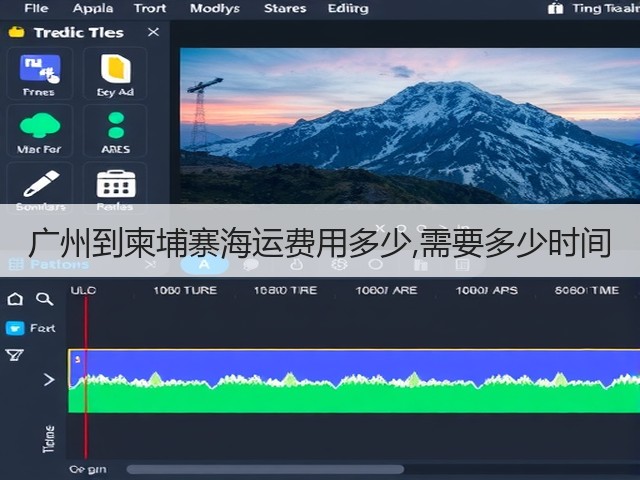This screenshot has width=640, height=480.
Task: Click the Pastions grid icon
Action: click(16, 264)
